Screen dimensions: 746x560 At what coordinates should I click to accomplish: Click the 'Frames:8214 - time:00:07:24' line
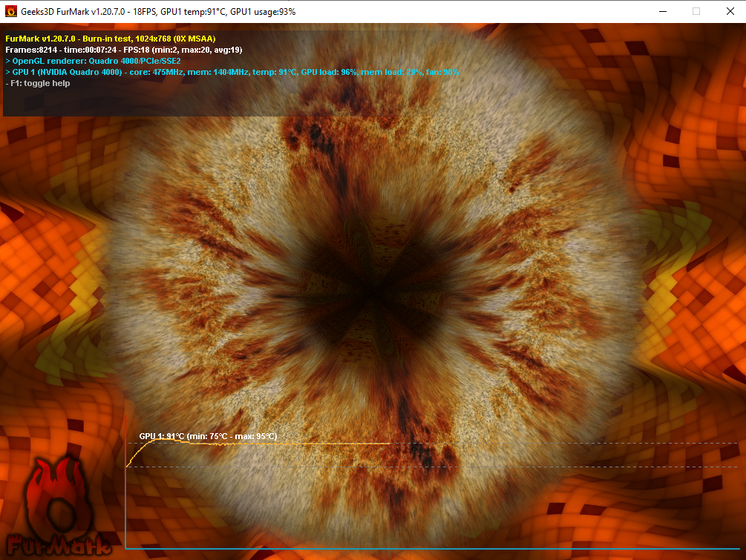pyautogui.click(x=124, y=50)
